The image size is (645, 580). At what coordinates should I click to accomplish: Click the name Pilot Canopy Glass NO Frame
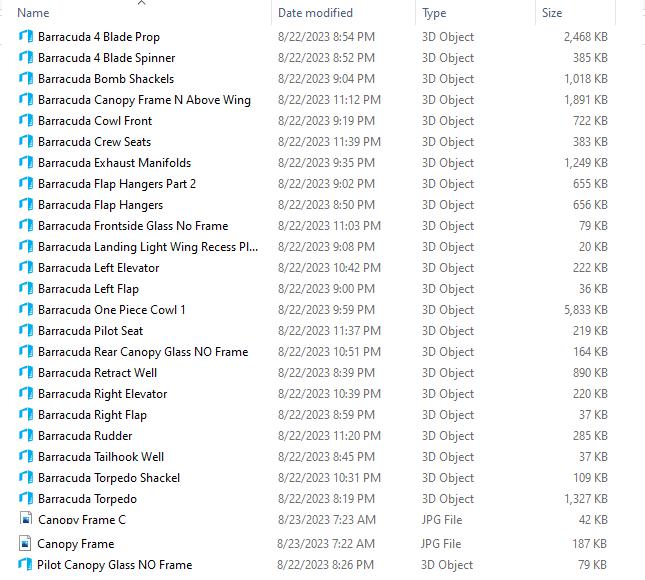tap(114, 565)
